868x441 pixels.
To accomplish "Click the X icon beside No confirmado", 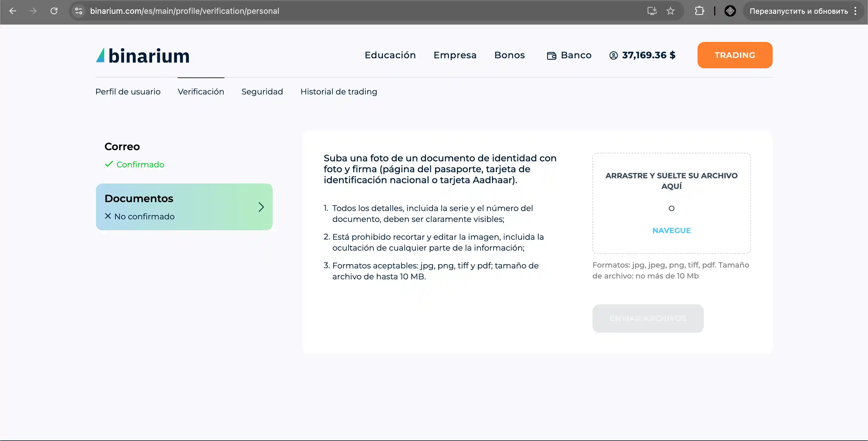I will pos(108,216).
